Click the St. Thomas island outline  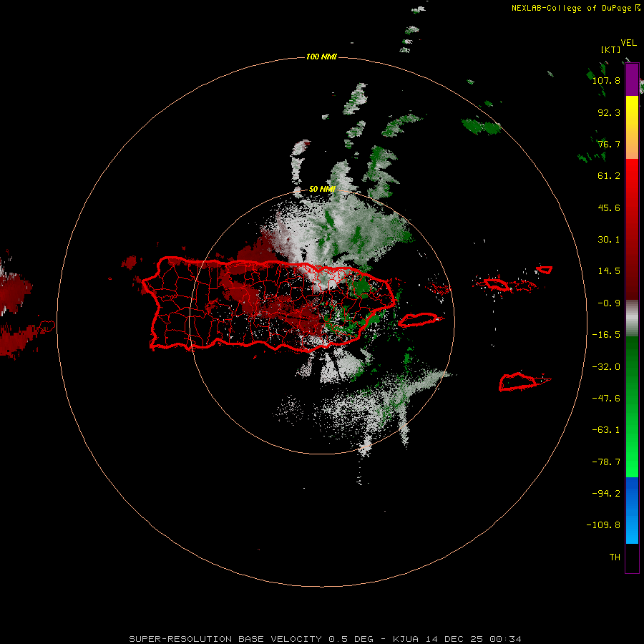pyautogui.click(x=497, y=284)
